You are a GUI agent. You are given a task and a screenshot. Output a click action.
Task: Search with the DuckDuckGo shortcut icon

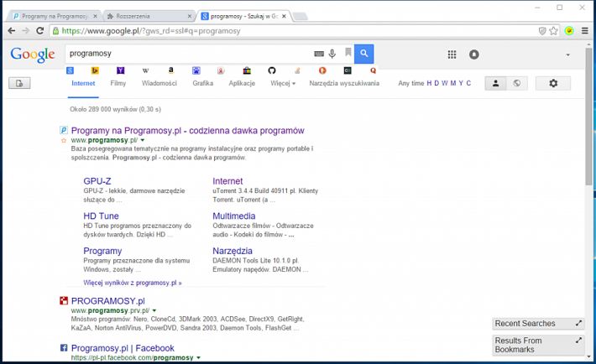tap(322, 70)
